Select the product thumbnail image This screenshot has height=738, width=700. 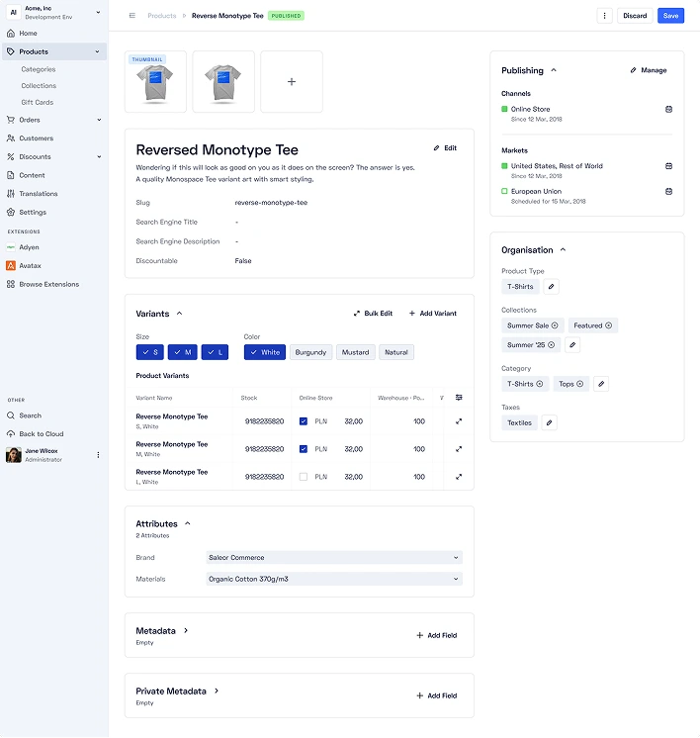(155, 82)
